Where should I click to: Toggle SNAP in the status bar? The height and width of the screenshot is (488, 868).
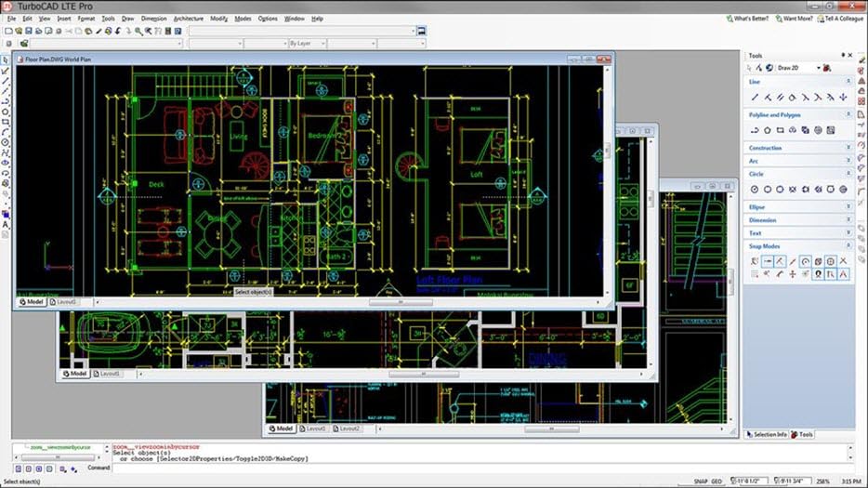[701, 481]
